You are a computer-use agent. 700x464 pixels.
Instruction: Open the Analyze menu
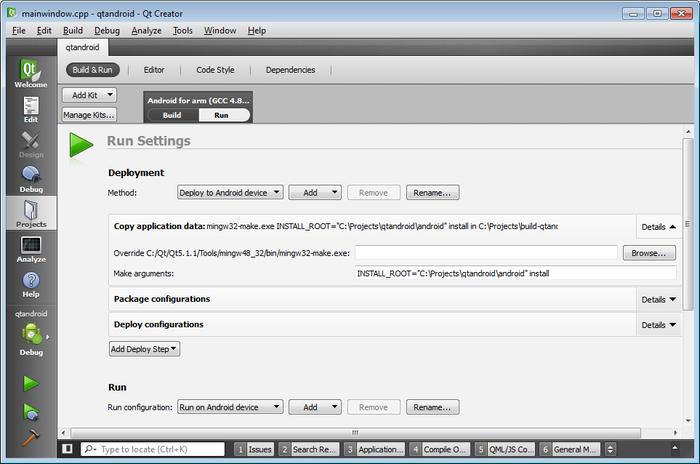[x=146, y=30]
